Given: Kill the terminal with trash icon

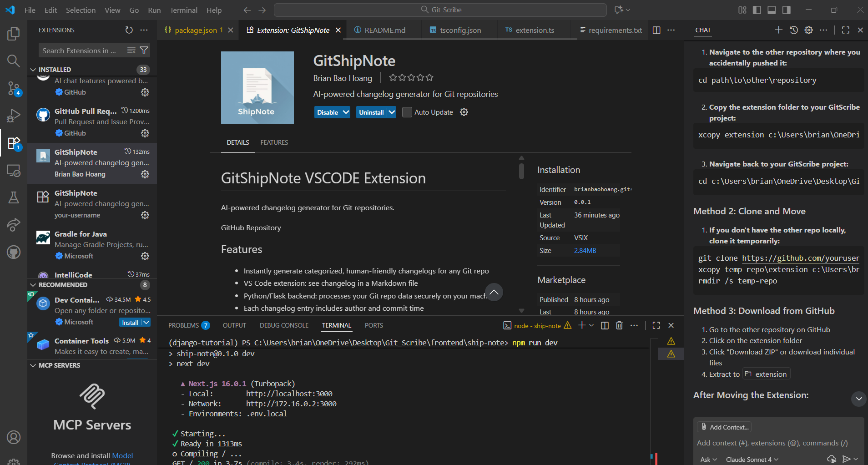Looking at the screenshot, I should 619,325.
